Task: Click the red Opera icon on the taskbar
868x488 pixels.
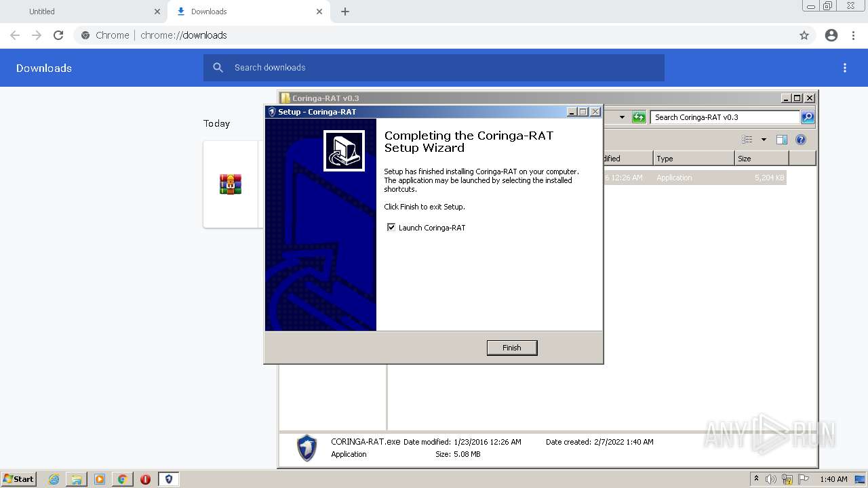Action: [x=145, y=479]
